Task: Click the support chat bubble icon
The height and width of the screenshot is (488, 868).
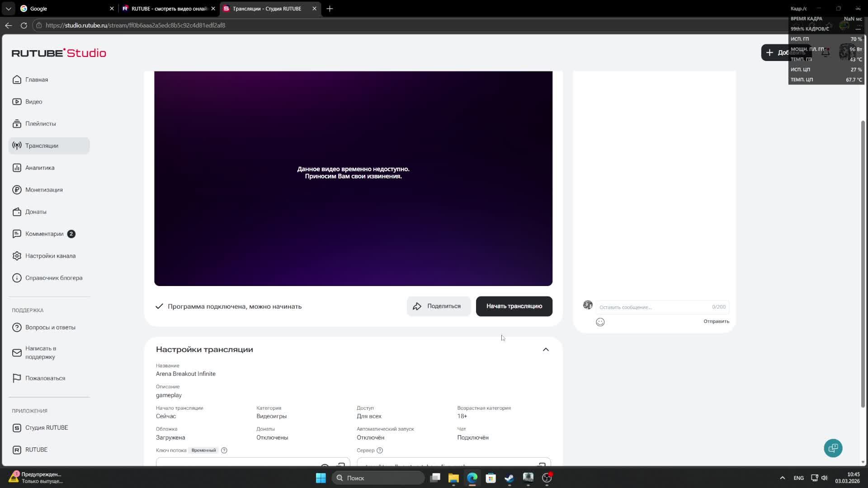Action: pyautogui.click(x=833, y=448)
